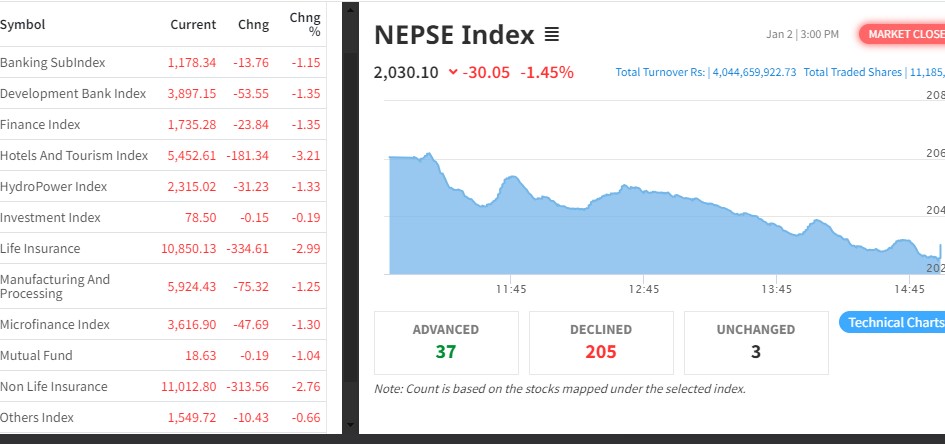Open Technical Charts
The image size is (945, 444).
pos(894,322)
